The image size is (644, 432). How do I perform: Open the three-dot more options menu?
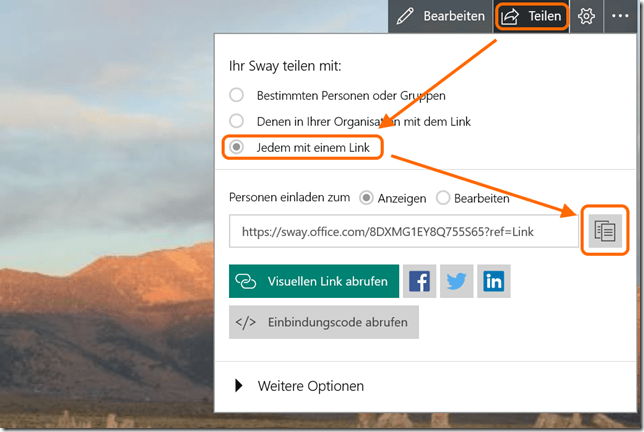coord(622,16)
